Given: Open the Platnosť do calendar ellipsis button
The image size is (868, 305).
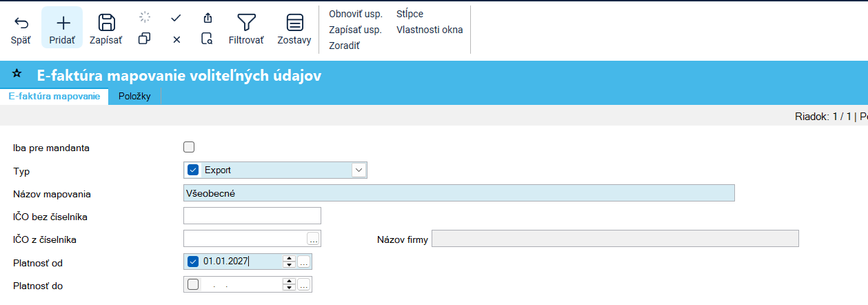Looking at the screenshot, I should pos(304,285).
